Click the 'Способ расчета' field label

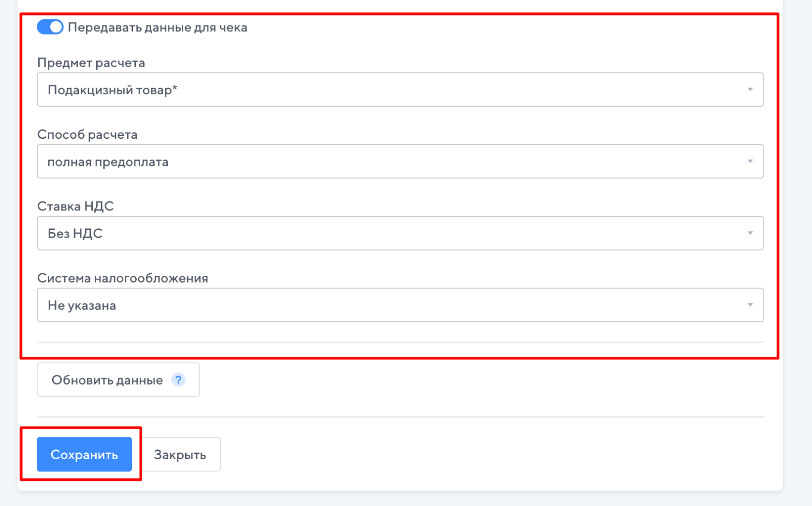pyautogui.click(x=87, y=134)
